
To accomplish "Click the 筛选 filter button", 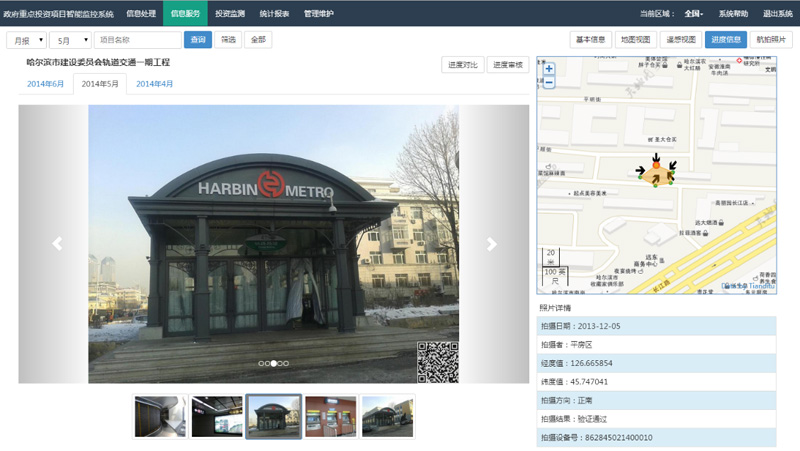I will click(228, 40).
